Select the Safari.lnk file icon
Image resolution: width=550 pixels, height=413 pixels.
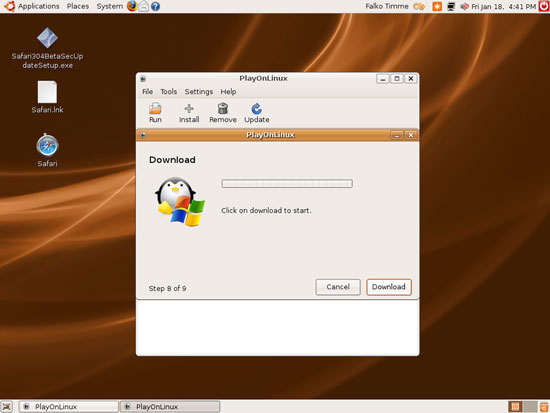(x=47, y=92)
